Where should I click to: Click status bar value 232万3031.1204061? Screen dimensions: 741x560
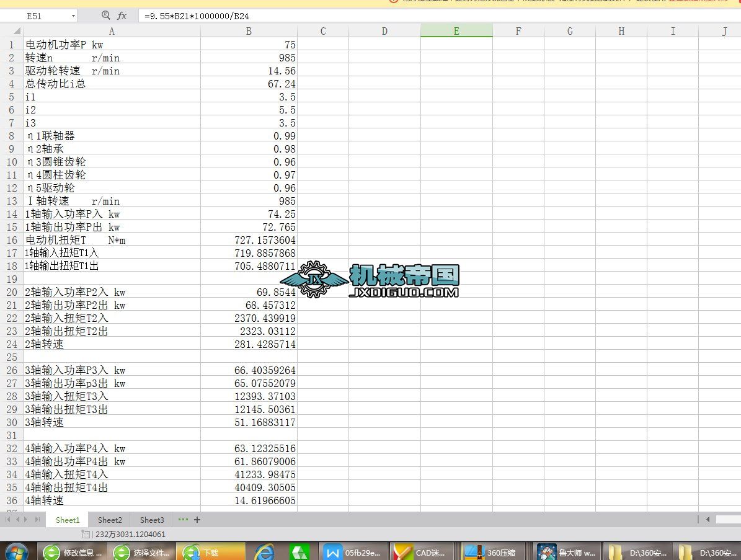click(130, 535)
